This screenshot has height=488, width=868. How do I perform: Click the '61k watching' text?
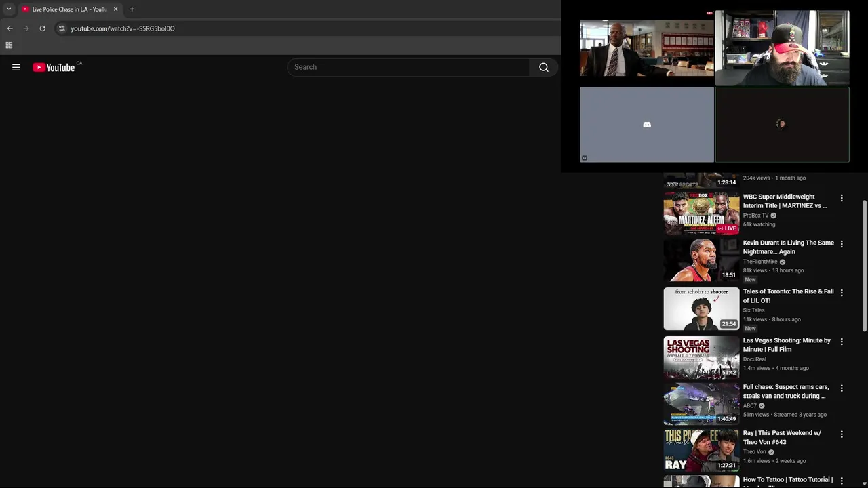click(x=759, y=224)
